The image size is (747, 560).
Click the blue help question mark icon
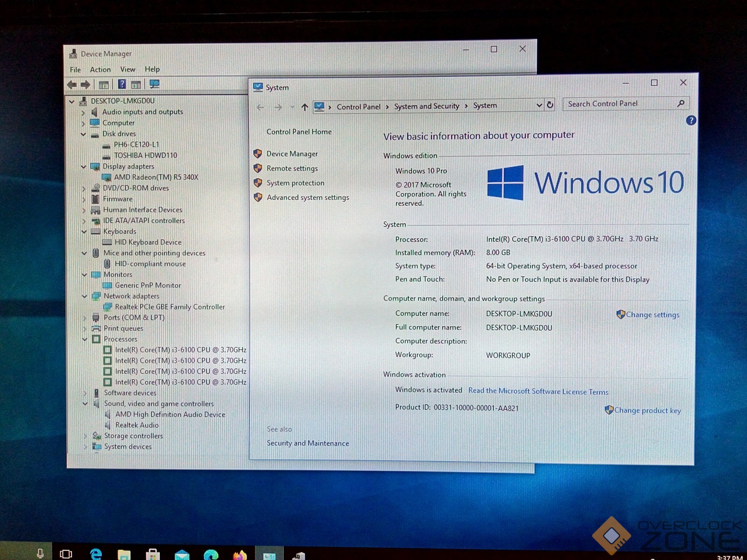coord(691,120)
